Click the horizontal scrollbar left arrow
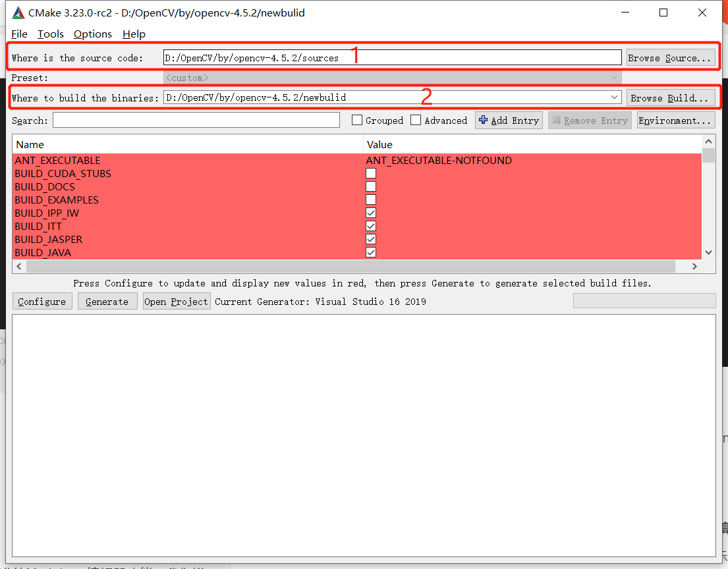This screenshot has width=728, height=569. pyautogui.click(x=19, y=266)
